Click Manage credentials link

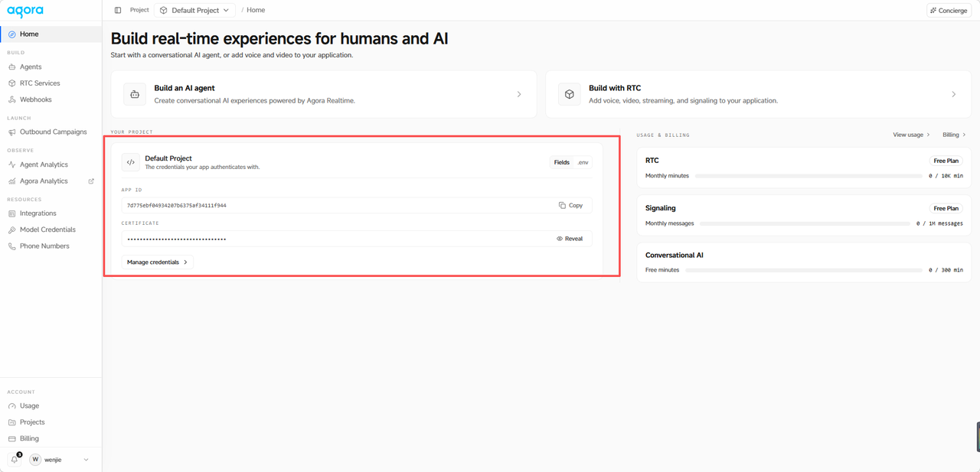tap(158, 262)
